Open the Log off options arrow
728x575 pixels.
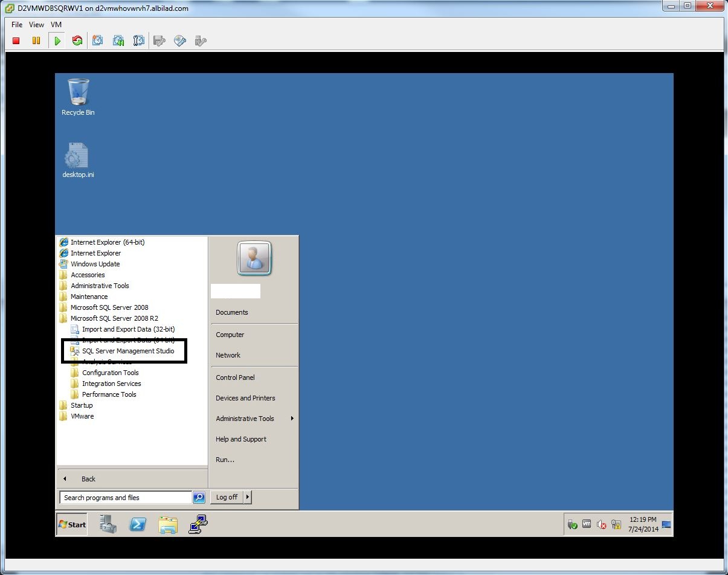point(248,497)
